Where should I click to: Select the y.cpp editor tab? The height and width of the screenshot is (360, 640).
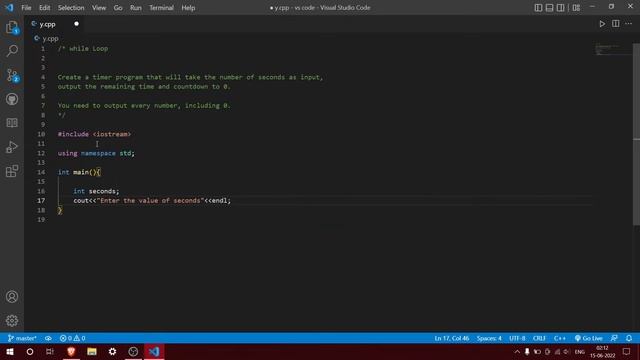[55, 24]
